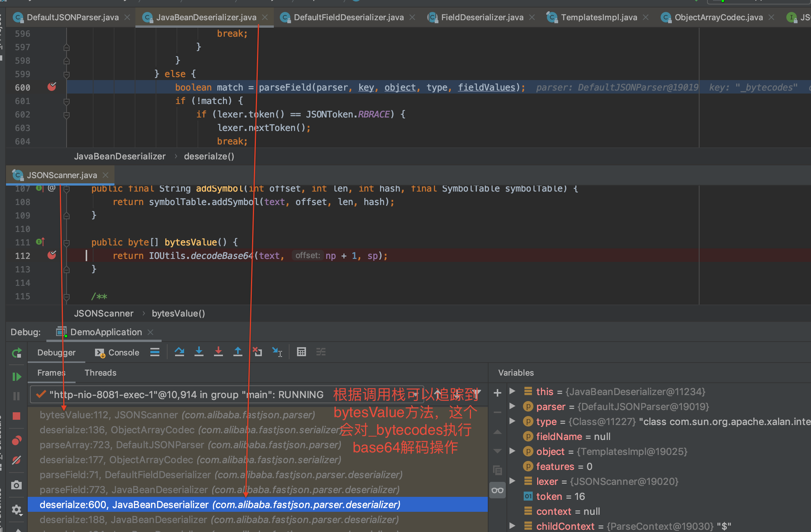Toggle show watches glasses icon
811x532 pixels.
click(498, 490)
